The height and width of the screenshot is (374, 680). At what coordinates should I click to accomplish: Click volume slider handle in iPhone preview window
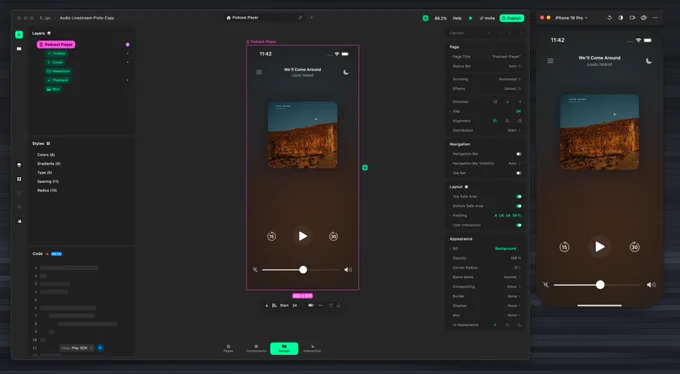[x=600, y=285]
